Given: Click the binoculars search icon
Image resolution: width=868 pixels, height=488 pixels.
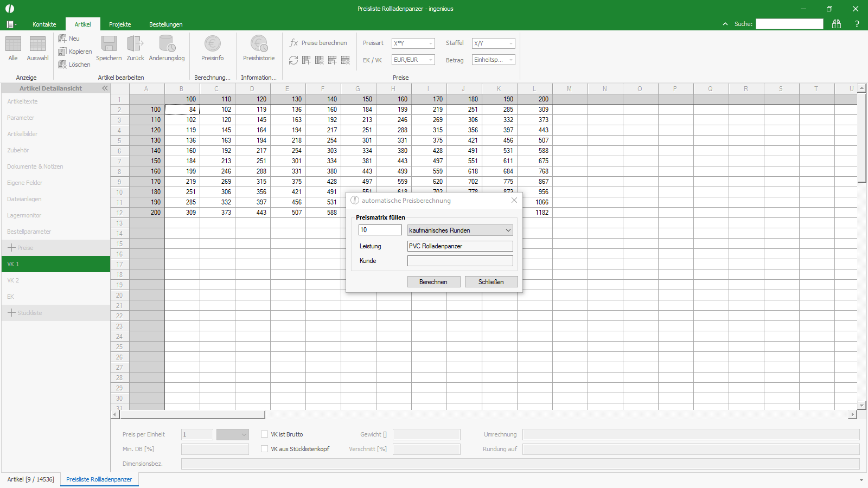Looking at the screenshot, I should [x=837, y=24].
